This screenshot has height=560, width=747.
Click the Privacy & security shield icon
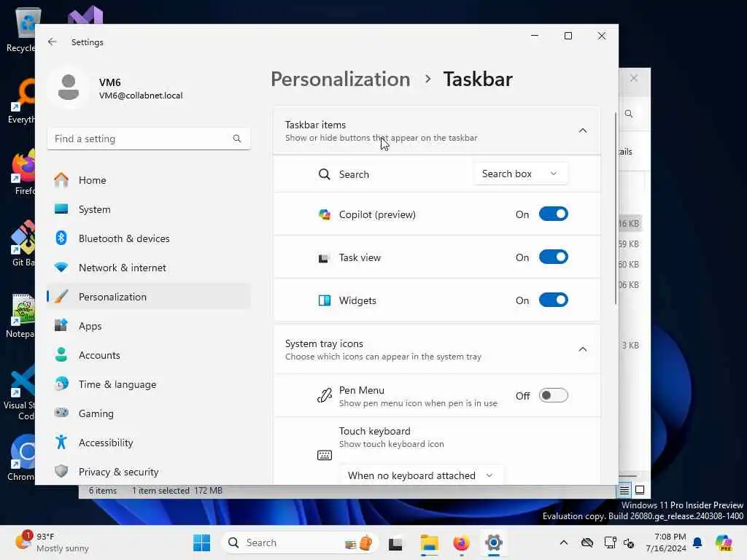coord(61,472)
